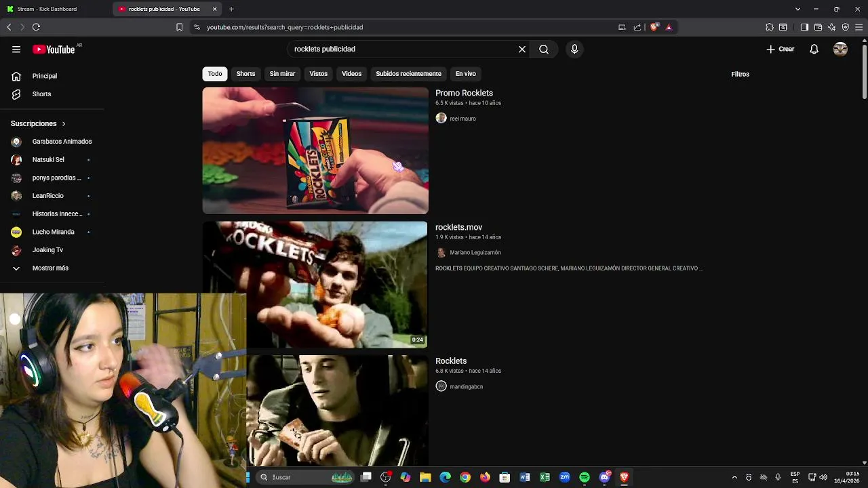Image resolution: width=868 pixels, height=488 pixels.
Task: Open Brave Rewards triangle icon
Action: (x=669, y=27)
